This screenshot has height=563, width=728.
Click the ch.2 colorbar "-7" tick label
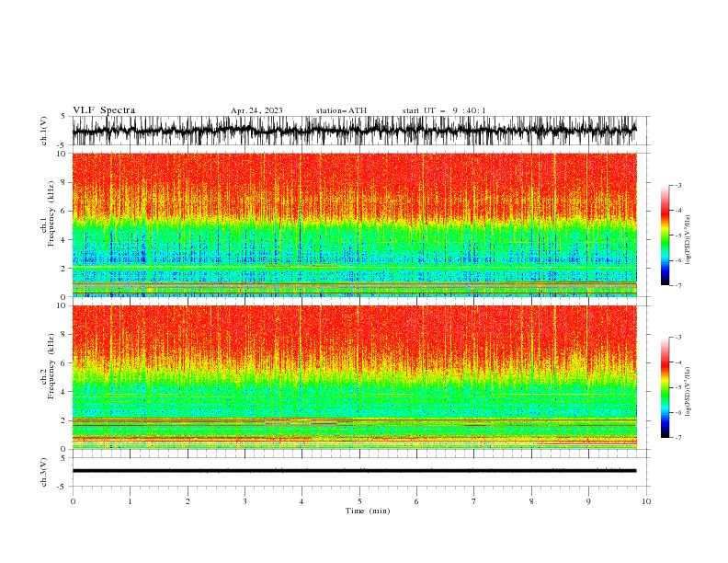click(x=678, y=437)
